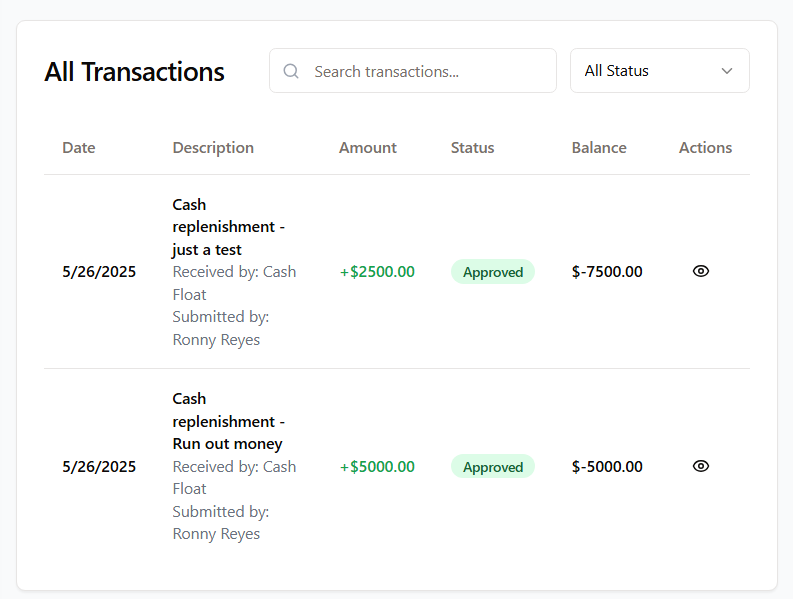
Task: Select the $-7500.00 balance cell
Action: click(607, 272)
